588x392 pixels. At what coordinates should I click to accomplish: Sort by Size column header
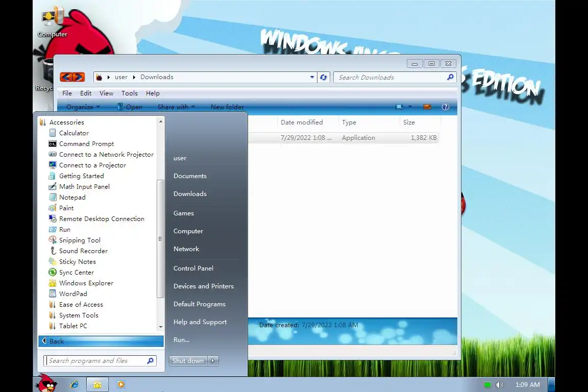coord(420,122)
